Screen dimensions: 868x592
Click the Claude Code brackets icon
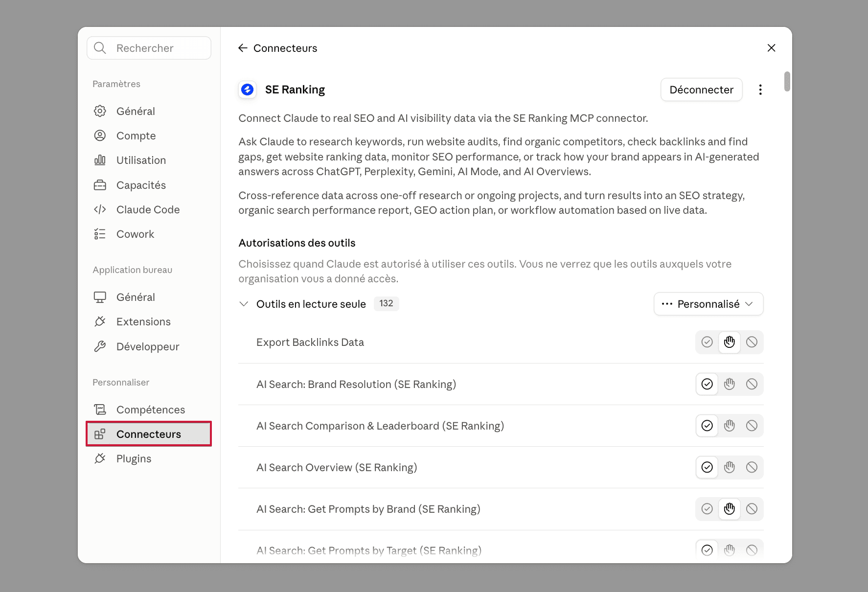coord(100,209)
